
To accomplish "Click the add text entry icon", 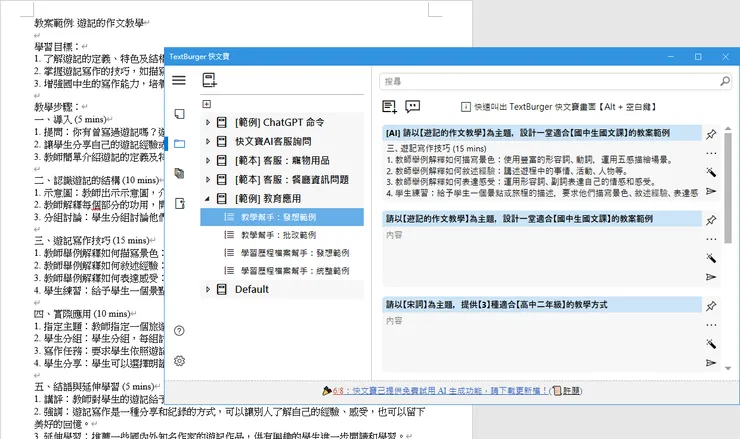I will (x=389, y=107).
